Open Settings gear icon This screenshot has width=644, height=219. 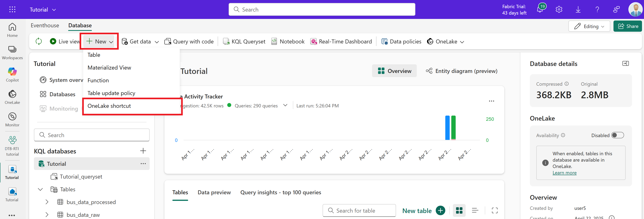coord(559,10)
